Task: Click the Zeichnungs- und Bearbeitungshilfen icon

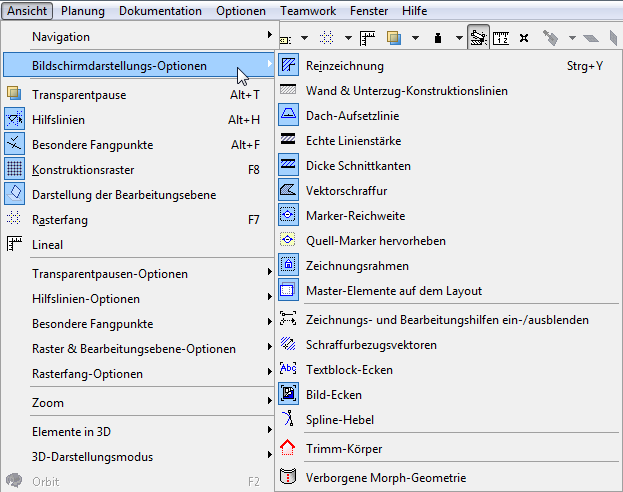Action: click(x=288, y=319)
